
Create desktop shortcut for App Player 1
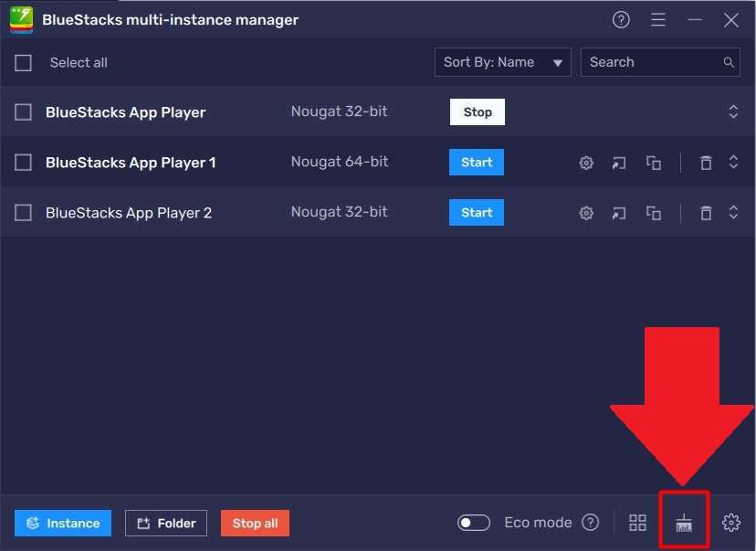[x=619, y=163]
